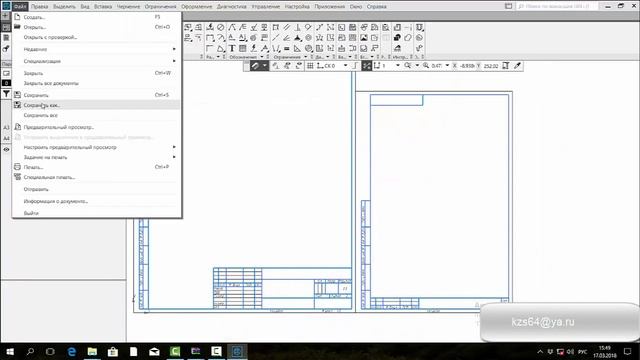Expand the Ограничения toolbar section arrow
The image size is (640, 360).
pyautogui.click(x=305, y=57)
